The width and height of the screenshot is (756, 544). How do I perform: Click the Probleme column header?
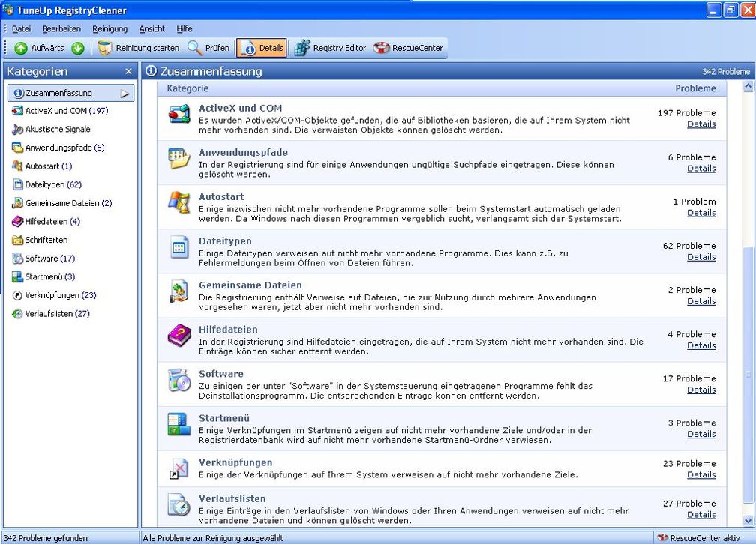[x=695, y=88]
